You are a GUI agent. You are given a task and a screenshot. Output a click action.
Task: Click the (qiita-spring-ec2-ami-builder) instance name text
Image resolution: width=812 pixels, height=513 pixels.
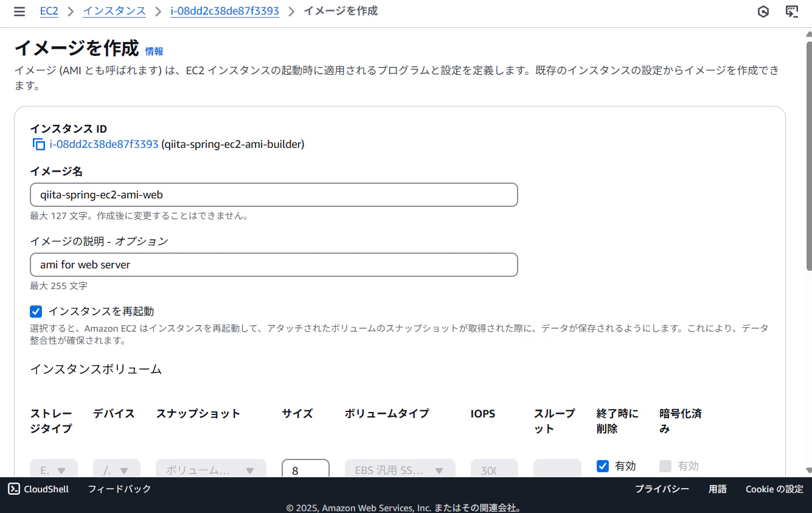click(233, 144)
